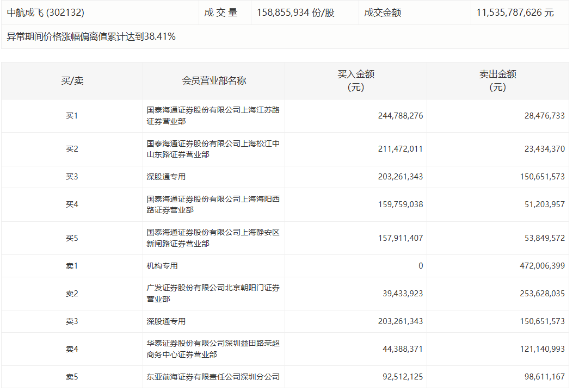Viewport: 573px width, 392px height.
Task: Open 广发证券 北京朝阳门 branch entry
Action: 213,294
